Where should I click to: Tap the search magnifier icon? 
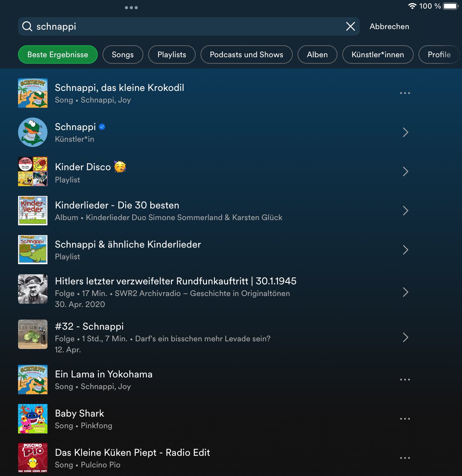[x=27, y=27]
